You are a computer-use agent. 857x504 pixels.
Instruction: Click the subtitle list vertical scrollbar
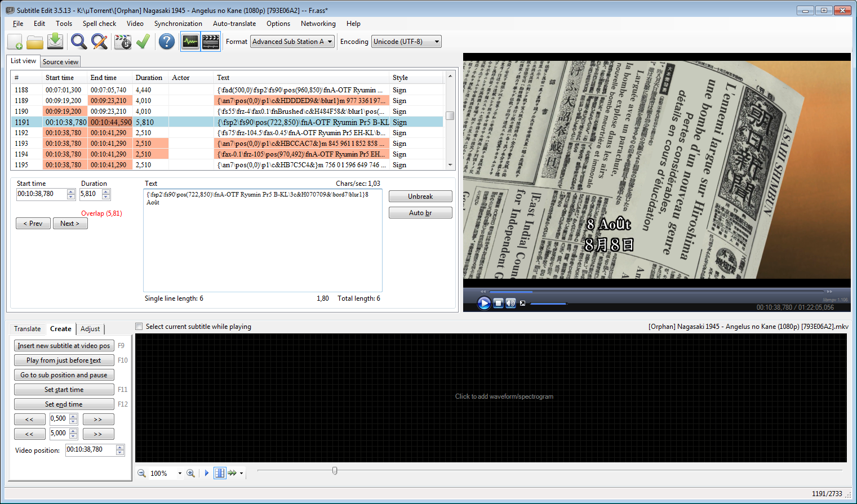(450, 121)
